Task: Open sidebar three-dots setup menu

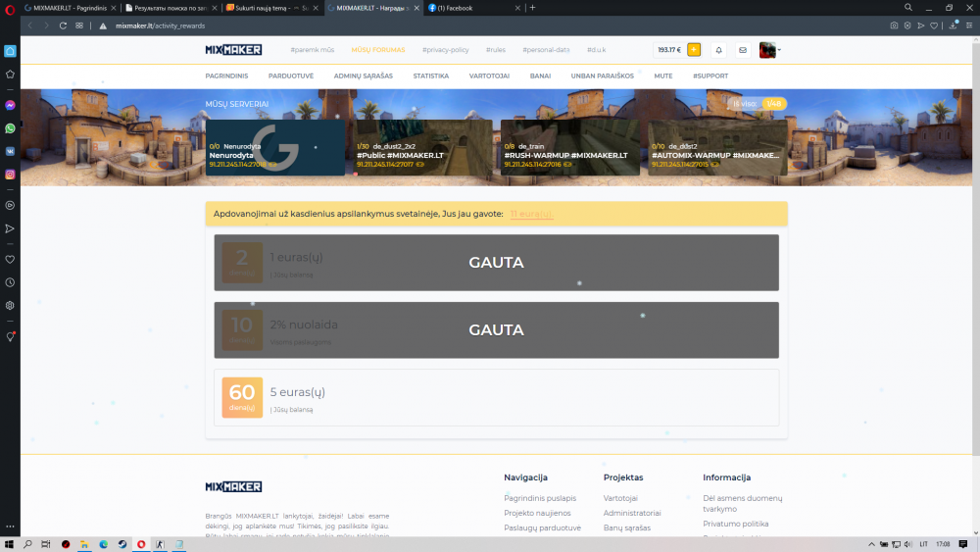Action: tap(10, 527)
